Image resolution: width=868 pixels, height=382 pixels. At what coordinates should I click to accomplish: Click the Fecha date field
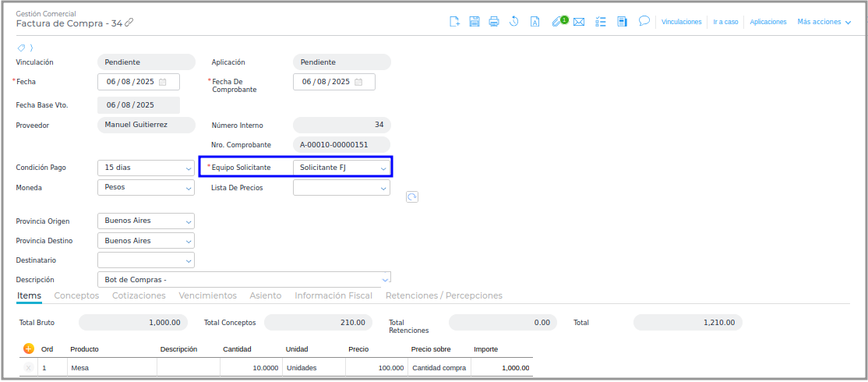pyautogui.click(x=139, y=82)
